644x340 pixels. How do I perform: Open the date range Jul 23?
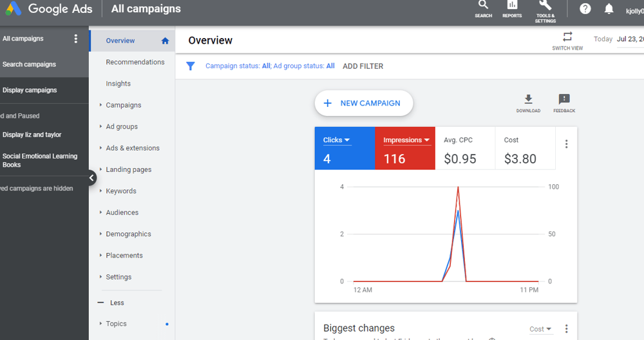tap(630, 39)
